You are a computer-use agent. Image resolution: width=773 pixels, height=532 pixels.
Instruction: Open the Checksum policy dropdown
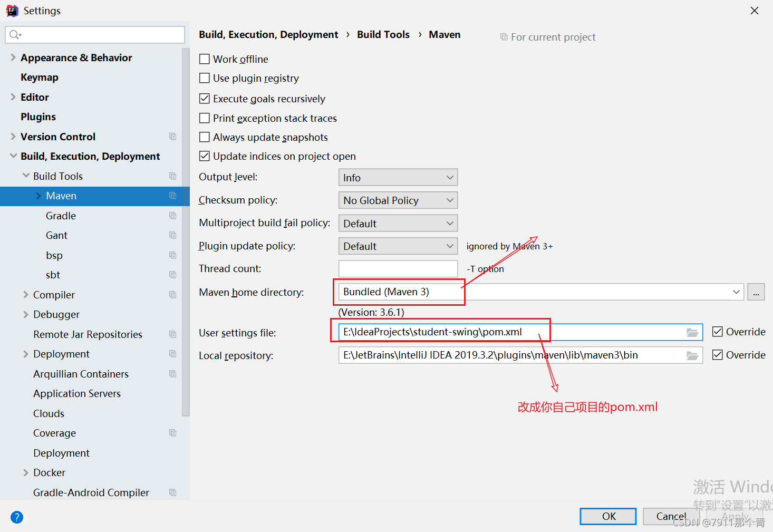coord(398,200)
